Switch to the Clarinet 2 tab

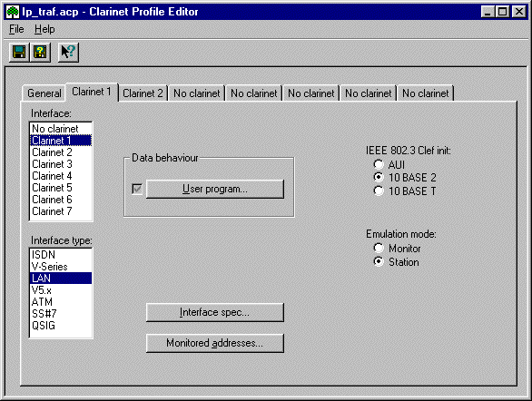[x=143, y=93]
